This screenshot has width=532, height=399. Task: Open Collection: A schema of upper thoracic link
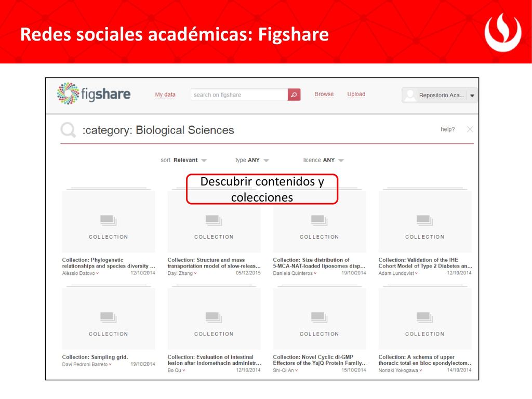(x=425, y=360)
